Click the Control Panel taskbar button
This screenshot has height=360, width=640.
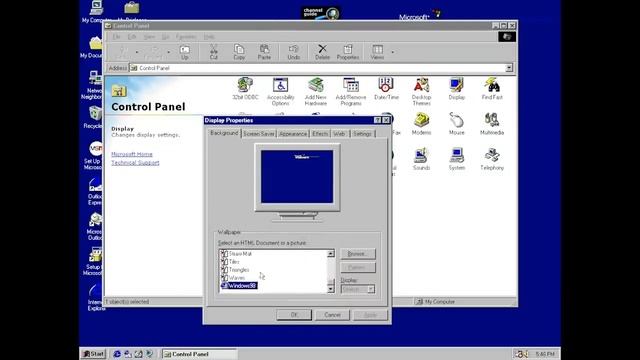(200, 354)
